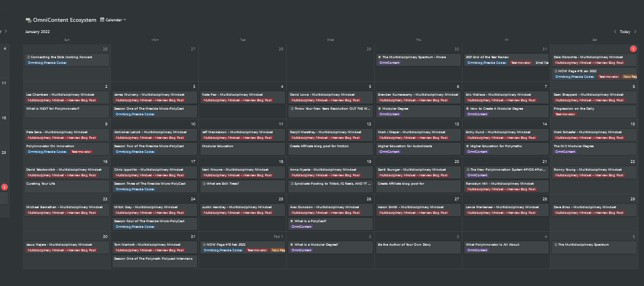Click blue Omniblog/Fireside Codex tag on Dec 26
The width and height of the screenshot is (644, 286).
click(x=48, y=63)
